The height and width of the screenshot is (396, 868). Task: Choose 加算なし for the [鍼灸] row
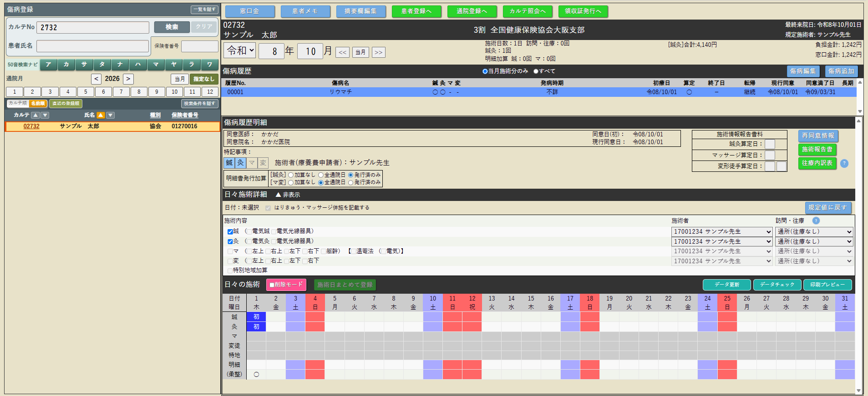291,175
